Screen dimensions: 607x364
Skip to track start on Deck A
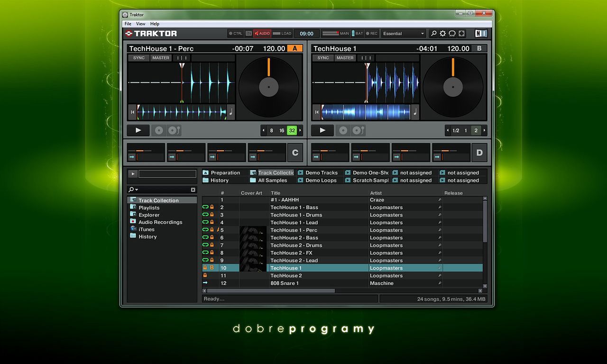click(132, 112)
